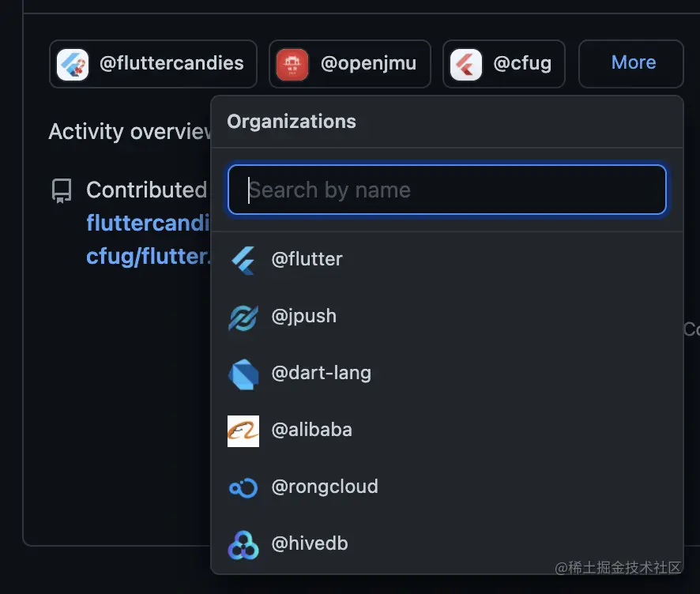Open the fluttercandi repository link

click(x=148, y=223)
